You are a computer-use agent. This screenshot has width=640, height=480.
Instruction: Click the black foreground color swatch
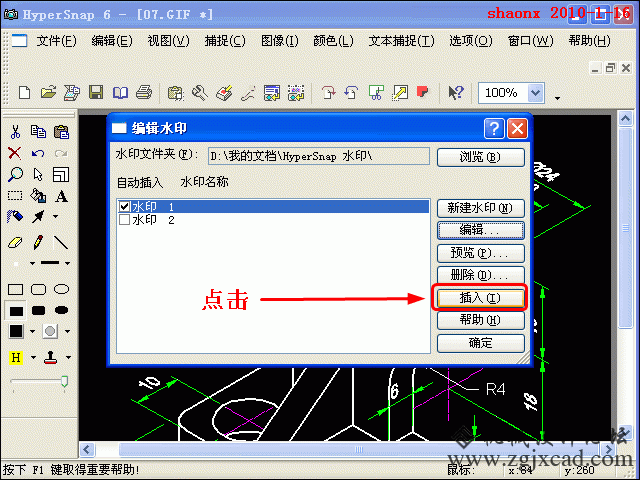(16, 331)
